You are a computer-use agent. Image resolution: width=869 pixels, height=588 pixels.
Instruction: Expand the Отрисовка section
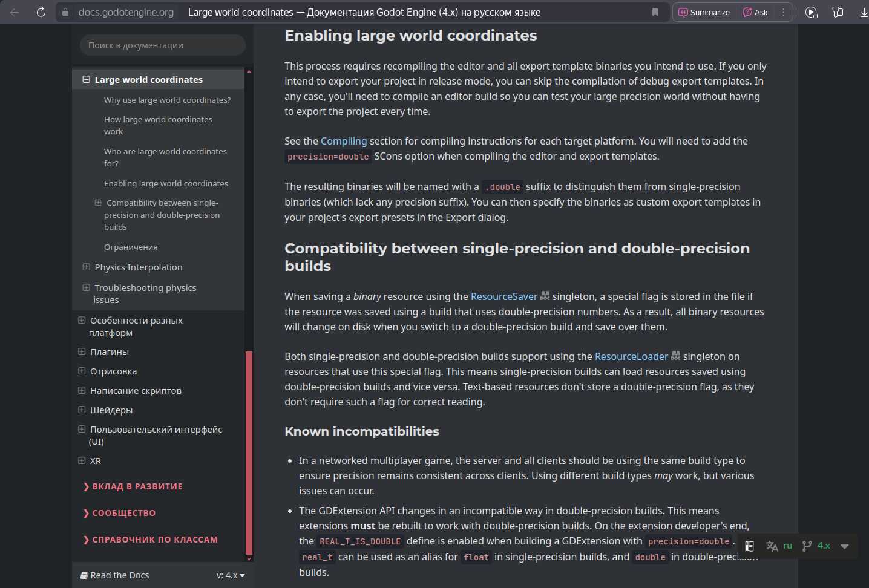pos(82,371)
